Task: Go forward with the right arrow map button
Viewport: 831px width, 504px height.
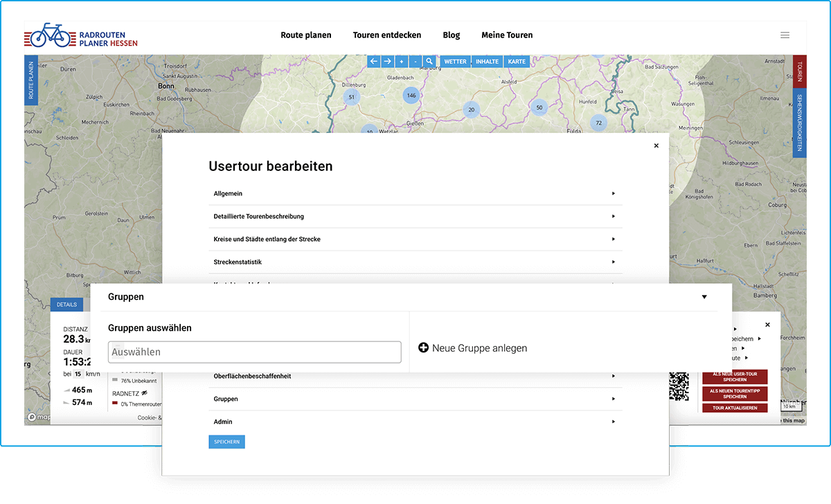Action: (388, 61)
